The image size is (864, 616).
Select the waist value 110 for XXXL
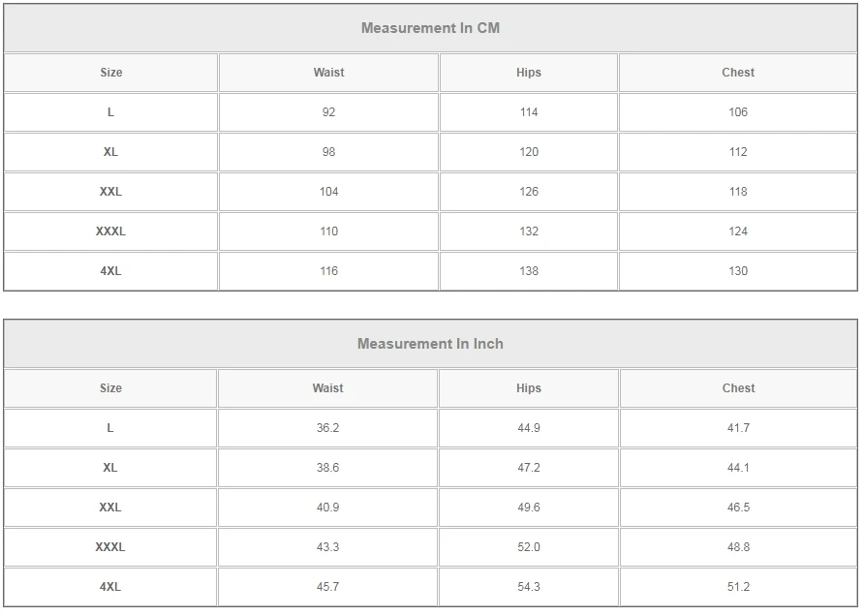tap(328, 231)
